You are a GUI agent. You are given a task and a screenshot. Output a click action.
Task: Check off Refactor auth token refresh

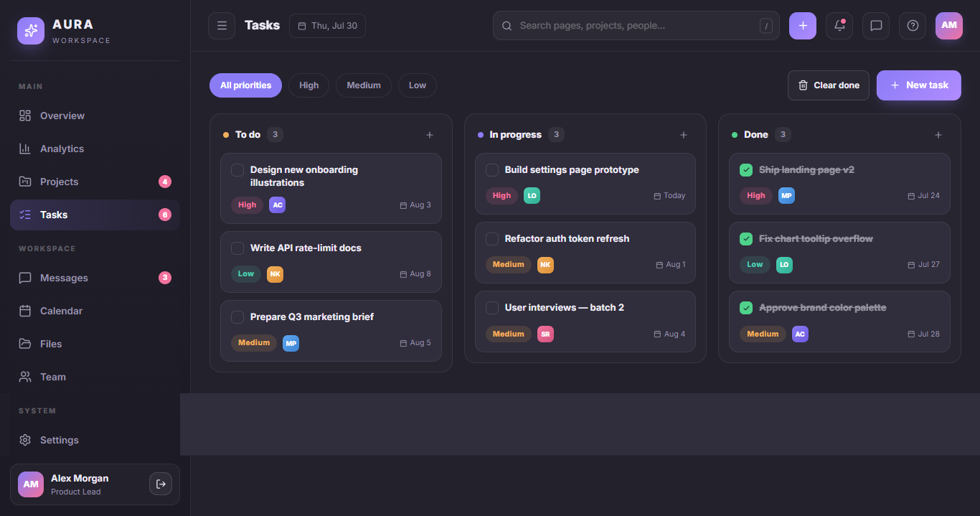point(492,239)
